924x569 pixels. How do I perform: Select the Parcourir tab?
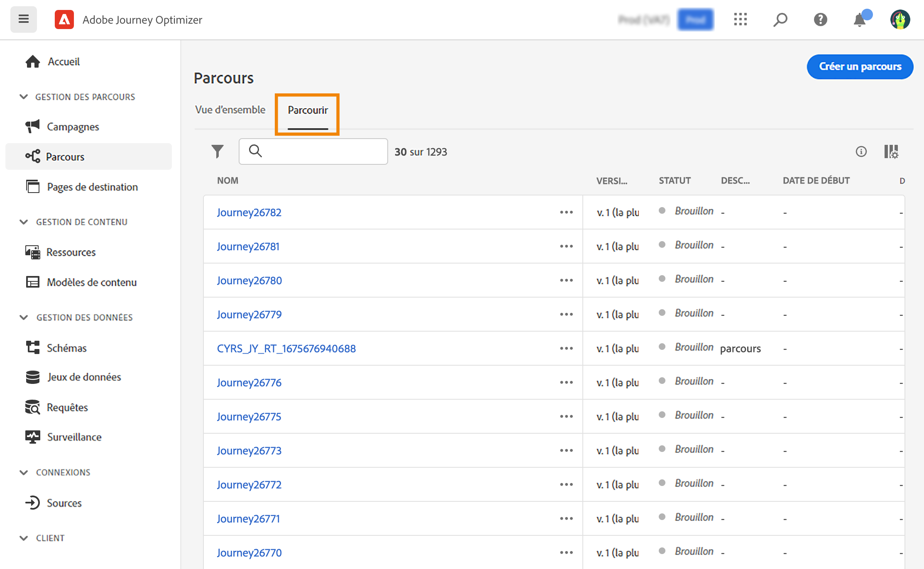coord(308,110)
